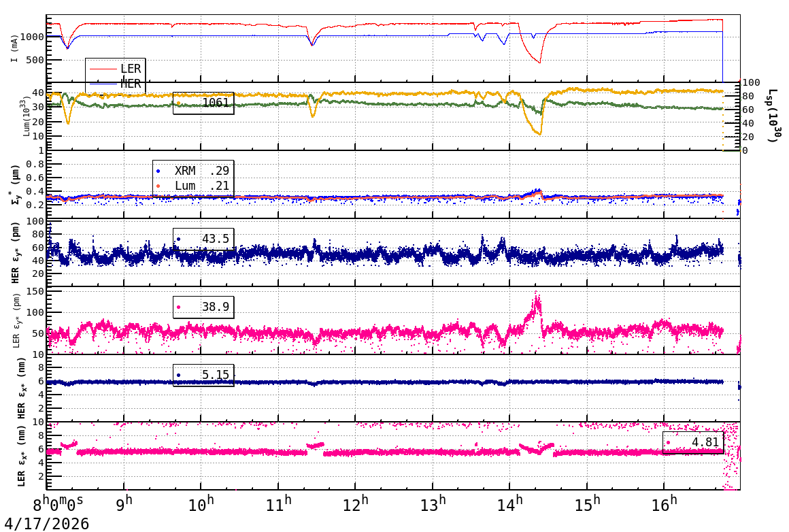Click the LER legend entry
The width and height of the screenshot is (789, 532).
tap(115, 69)
